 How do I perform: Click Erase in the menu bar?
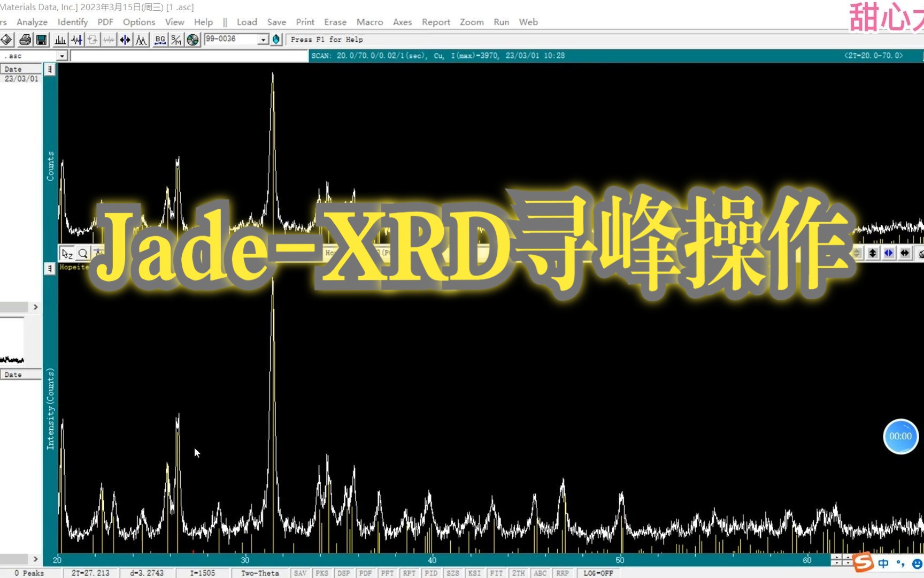(335, 22)
